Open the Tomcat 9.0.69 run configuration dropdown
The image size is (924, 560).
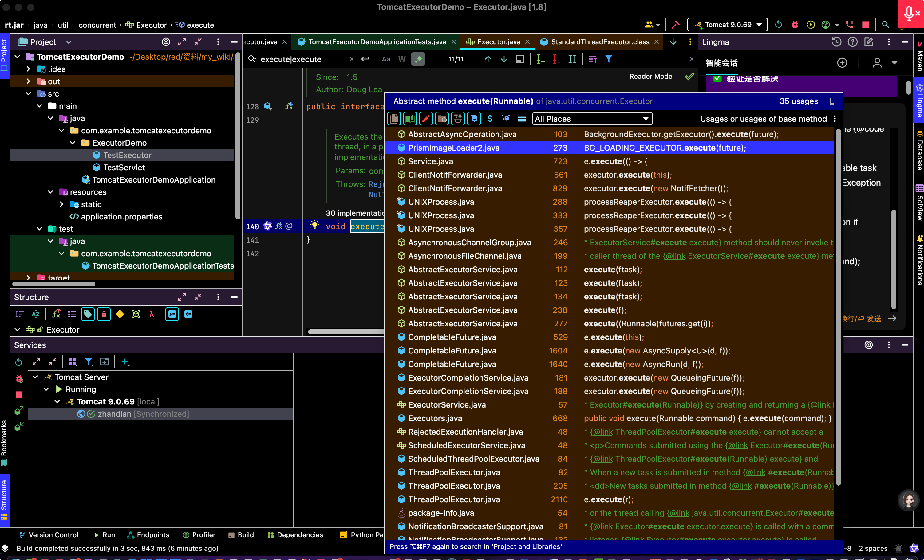[x=727, y=25]
